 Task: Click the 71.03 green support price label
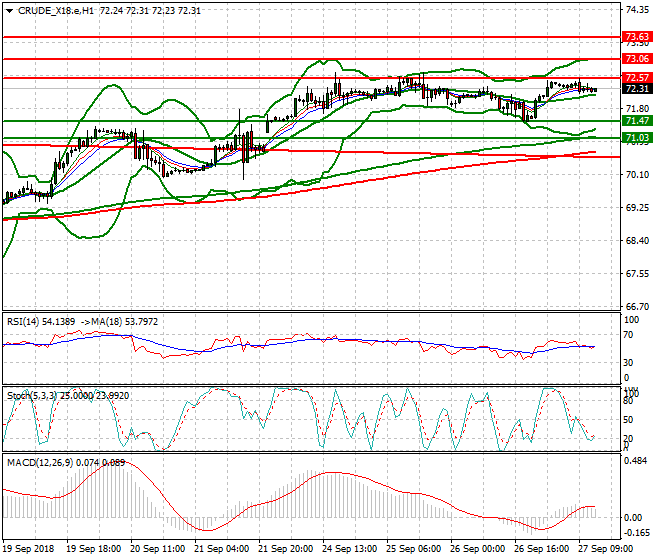click(x=637, y=138)
